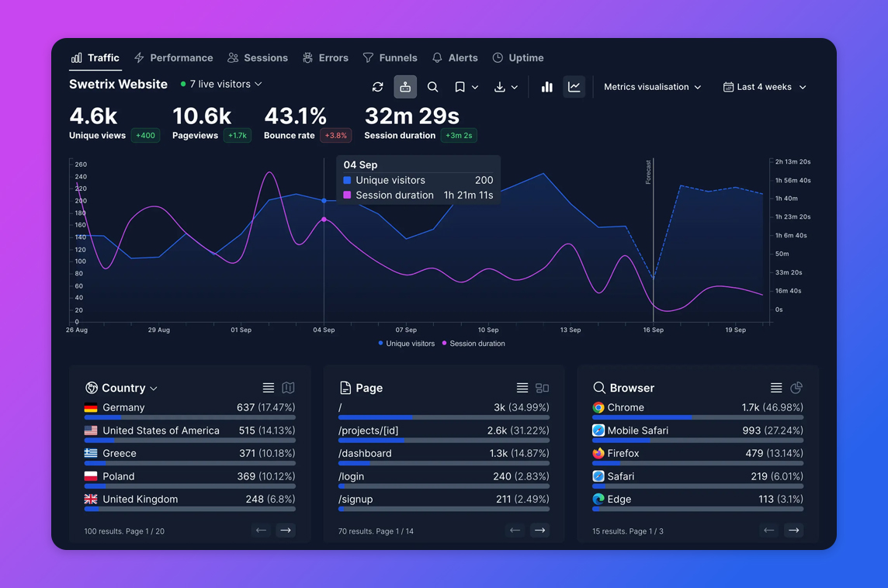The image size is (888, 588).
Task: Click the refresh stats icon
Action: [x=378, y=87]
